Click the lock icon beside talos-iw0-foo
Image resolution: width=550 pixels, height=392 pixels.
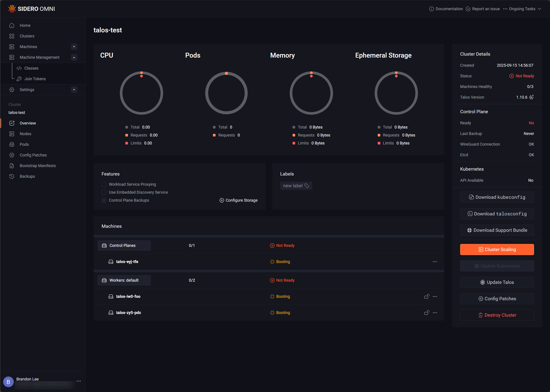click(426, 296)
